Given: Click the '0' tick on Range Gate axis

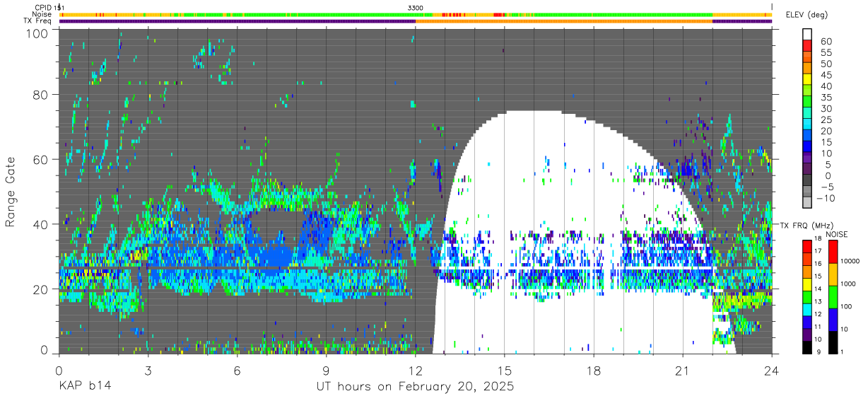Looking at the screenshot, I should point(45,351).
